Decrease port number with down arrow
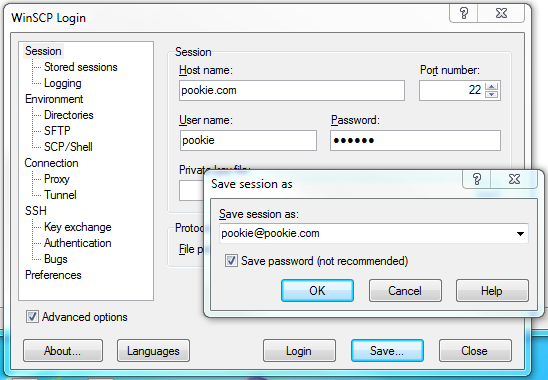The width and height of the screenshot is (548, 380). coord(492,94)
